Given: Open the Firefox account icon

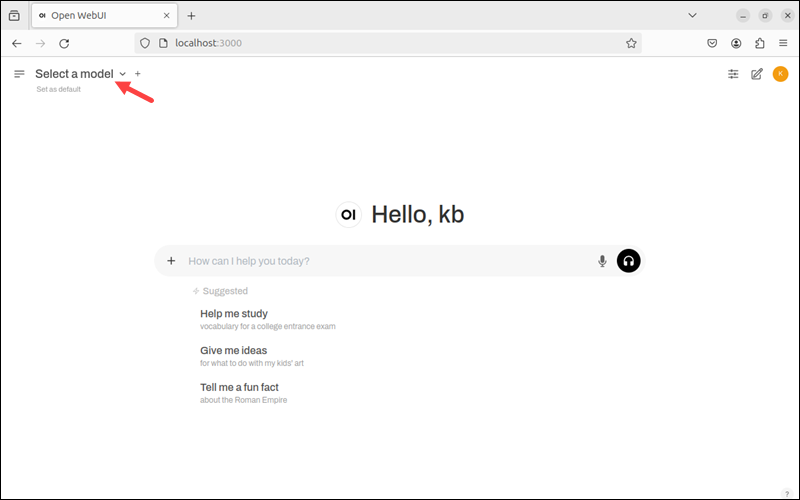Looking at the screenshot, I should coord(736,43).
